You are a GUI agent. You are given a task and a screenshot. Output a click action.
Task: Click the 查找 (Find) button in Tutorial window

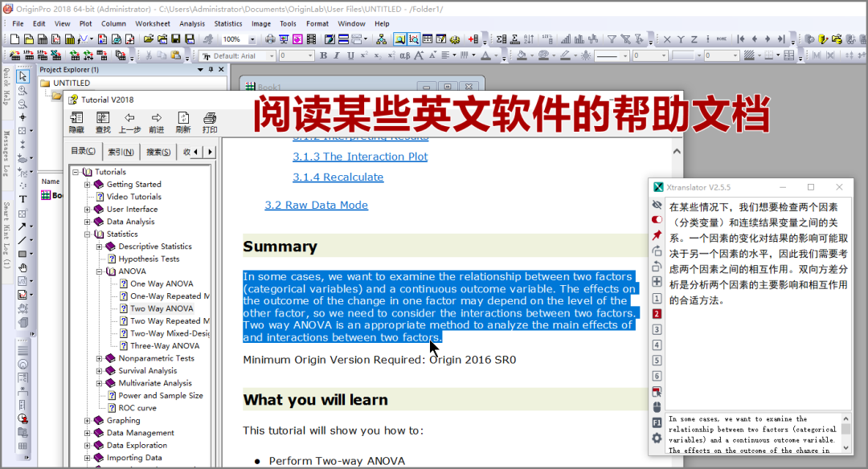click(103, 122)
